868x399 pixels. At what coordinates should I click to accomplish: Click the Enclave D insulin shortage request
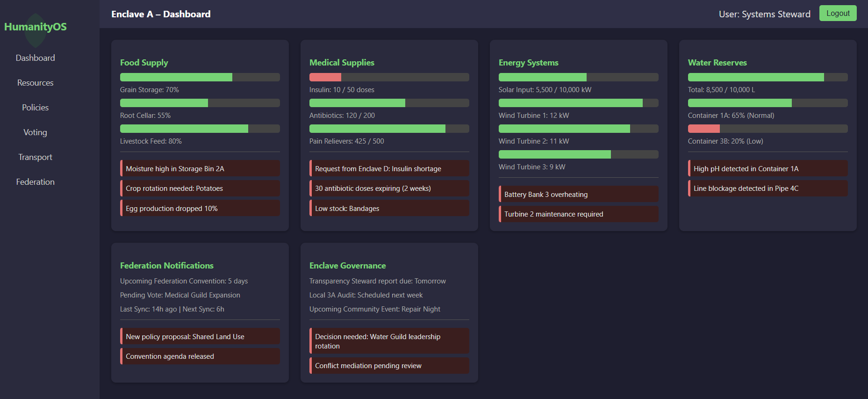[x=389, y=168]
